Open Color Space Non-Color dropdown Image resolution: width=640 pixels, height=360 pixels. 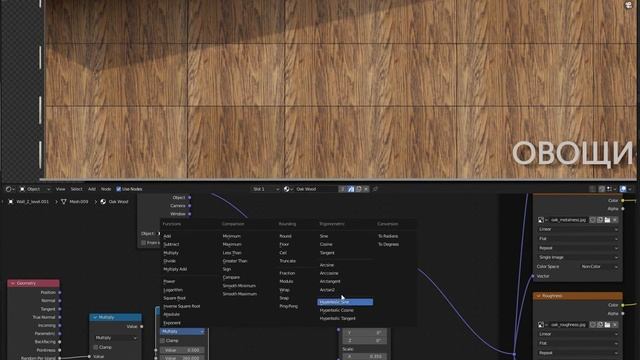(x=599, y=267)
